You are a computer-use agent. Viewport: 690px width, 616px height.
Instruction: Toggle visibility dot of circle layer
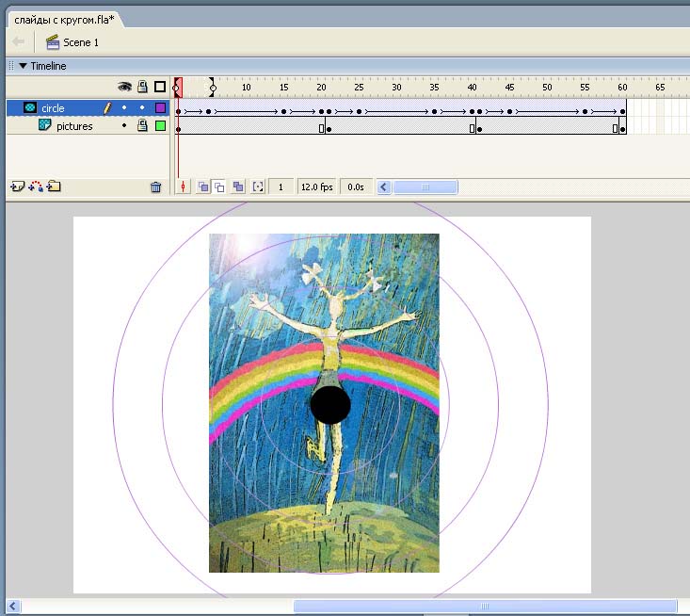coord(124,107)
